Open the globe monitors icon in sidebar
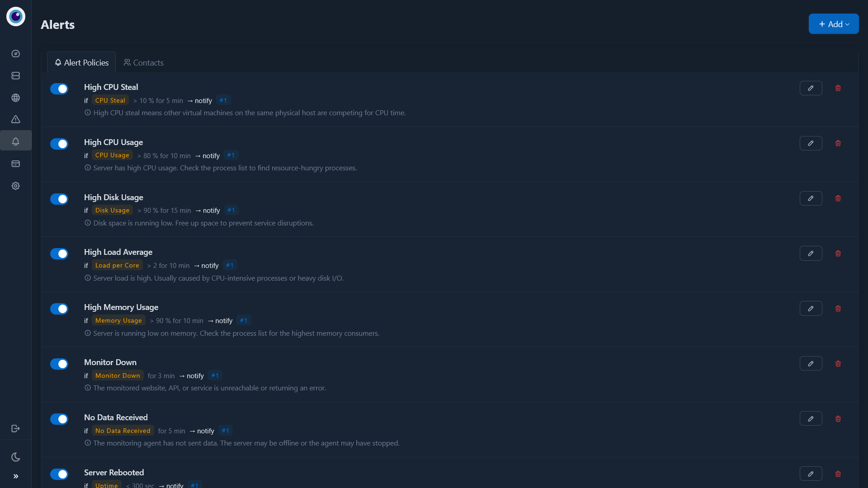868x488 pixels. click(x=15, y=98)
